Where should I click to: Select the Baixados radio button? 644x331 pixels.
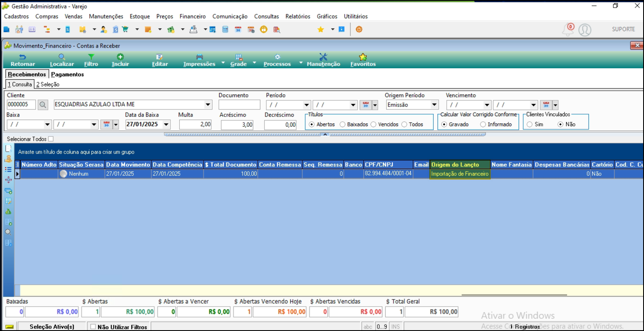[x=342, y=124]
